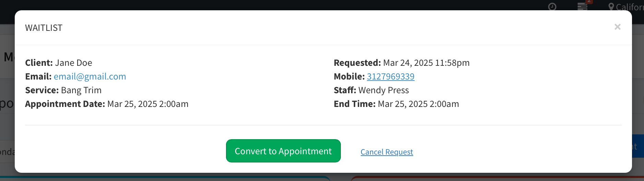Click the WAITLIST dialog title
644x181 pixels.
point(44,28)
